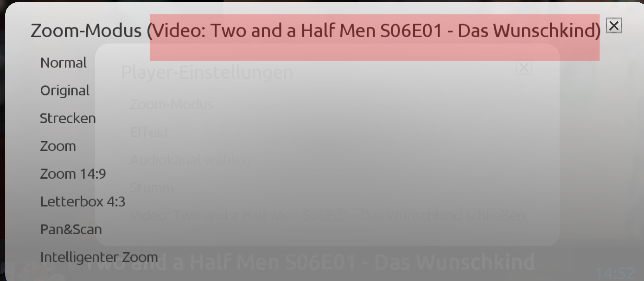Open faded Audiokanal wählen entry
The height and width of the screenshot is (281, 644).
[x=190, y=160]
